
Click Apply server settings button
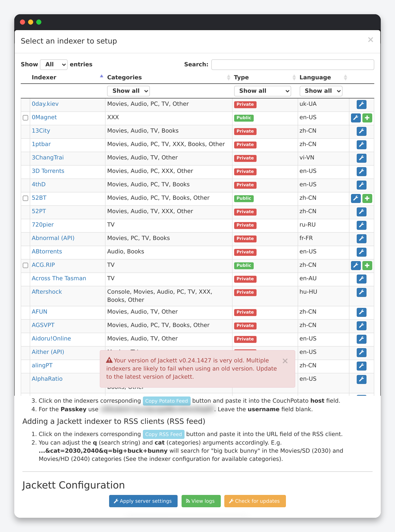coord(143,501)
